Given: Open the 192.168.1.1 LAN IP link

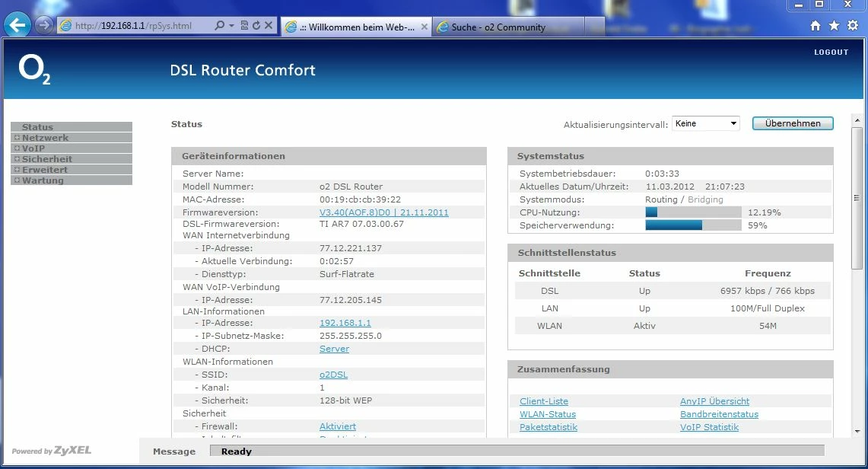Looking at the screenshot, I should (x=345, y=323).
